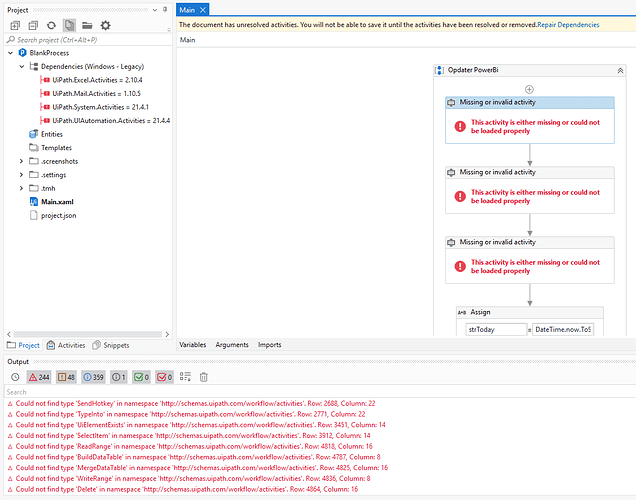Click the list view options icon in Output
636x500 pixels.
[x=185, y=377]
